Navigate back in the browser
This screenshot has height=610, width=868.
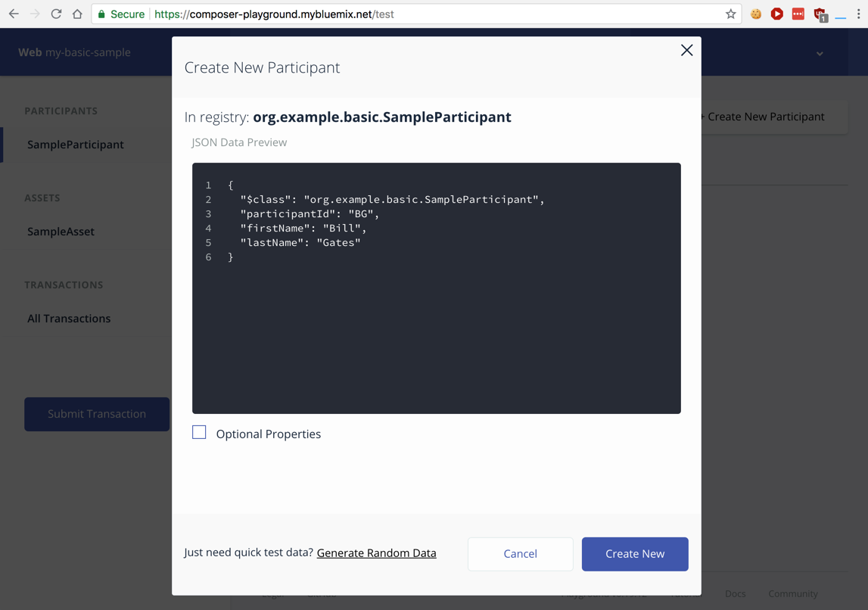[x=14, y=14]
